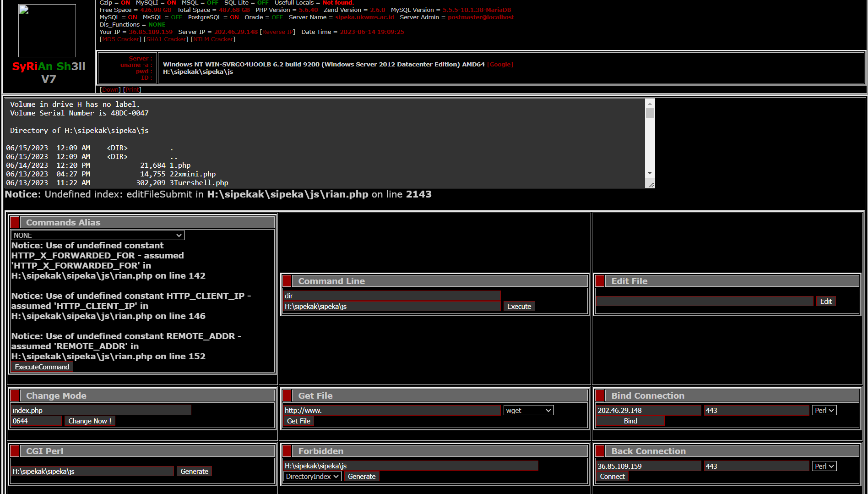This screenshot has height=494, width=868.
Task: Focus the Back Connection port field 443
Action: (757, 467)
